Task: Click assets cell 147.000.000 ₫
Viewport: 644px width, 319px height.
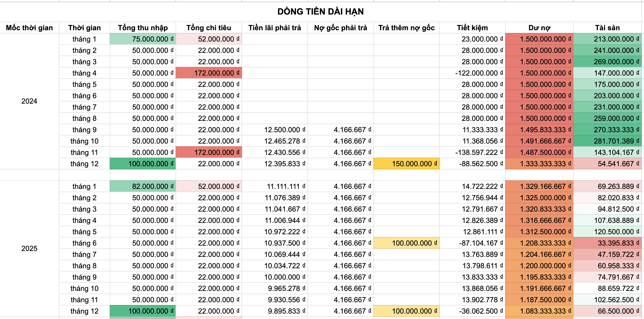Action: [607, 73]
